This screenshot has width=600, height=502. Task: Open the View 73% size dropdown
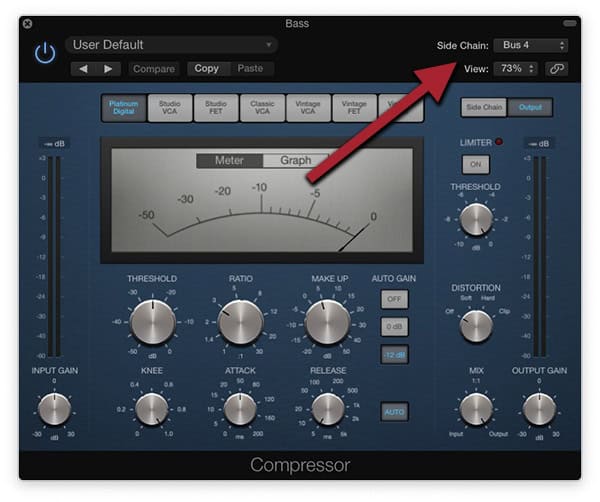(517, 69)
